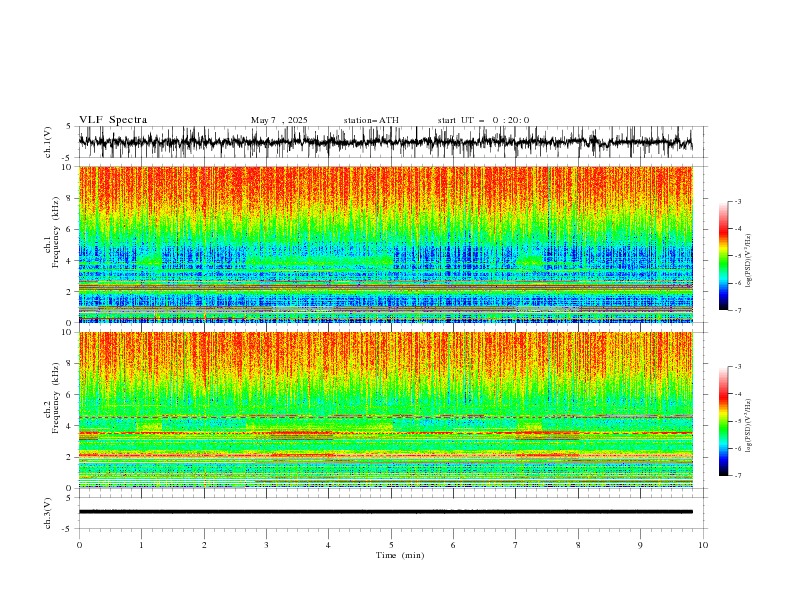
Task: Click the 'start UT = 0 :20: 0' text
Action: point(483,120)
